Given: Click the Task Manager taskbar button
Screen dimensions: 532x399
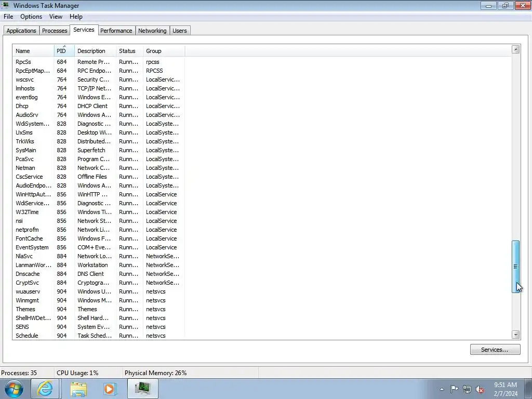Looking at the screenshot, I should 143,389.
